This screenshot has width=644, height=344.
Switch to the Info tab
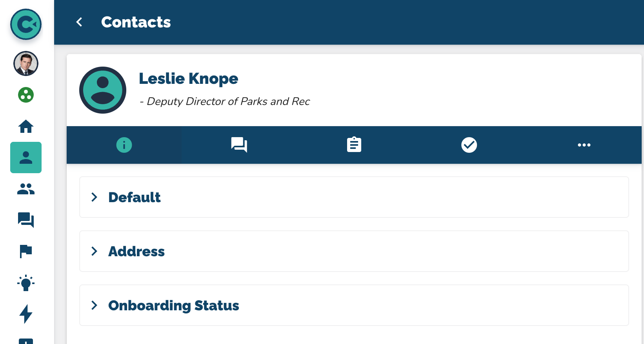click(124, 145)
